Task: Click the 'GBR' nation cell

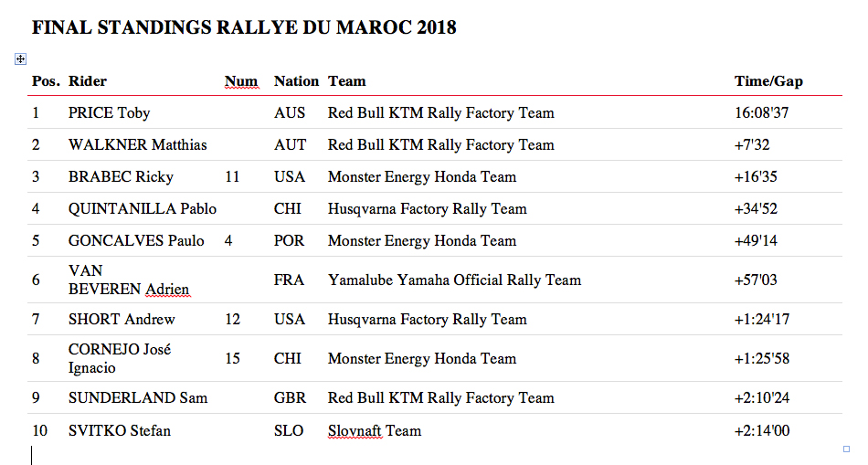Action: [290, 398]
